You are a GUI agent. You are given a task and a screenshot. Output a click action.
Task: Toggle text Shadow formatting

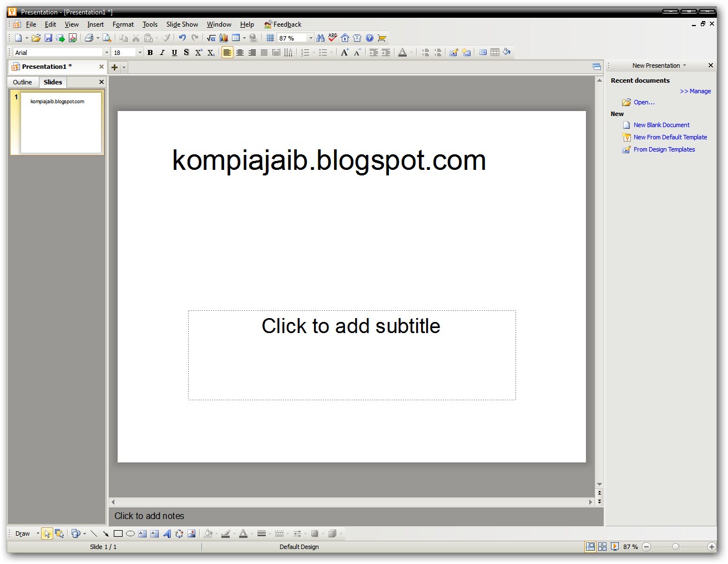point(186,52)
